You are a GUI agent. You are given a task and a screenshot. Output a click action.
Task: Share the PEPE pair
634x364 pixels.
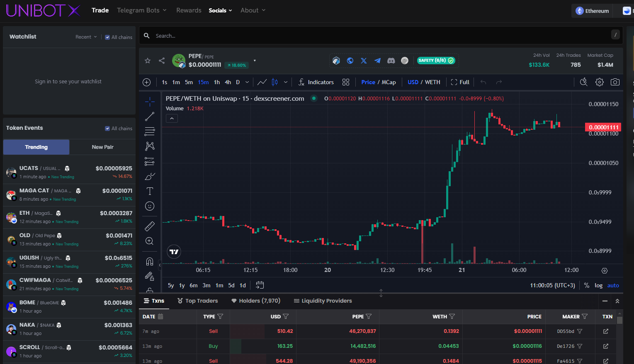tap(162, 61)
